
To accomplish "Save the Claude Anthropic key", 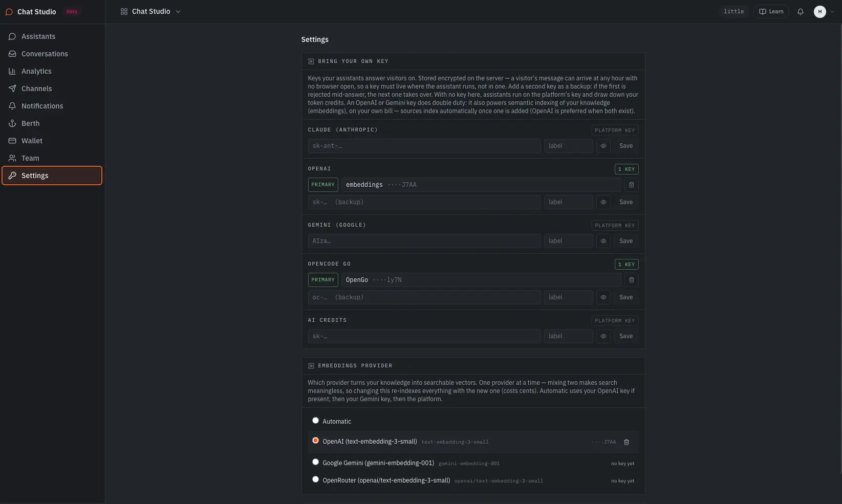I will [626, 146].
